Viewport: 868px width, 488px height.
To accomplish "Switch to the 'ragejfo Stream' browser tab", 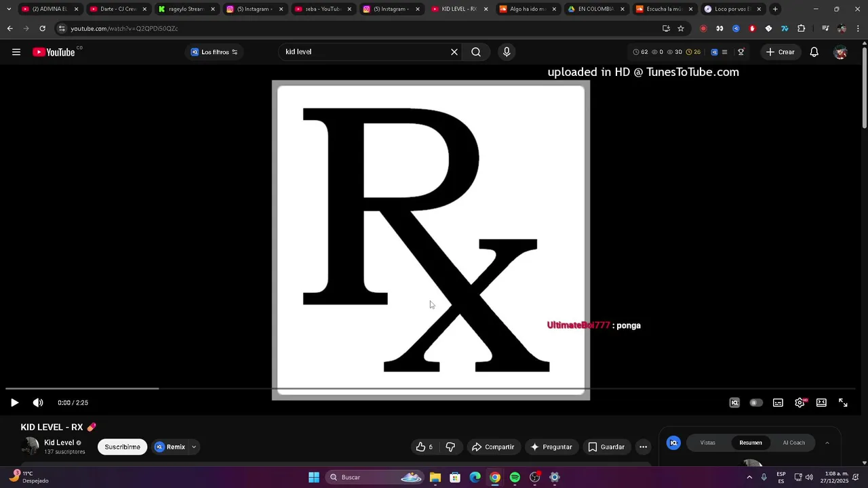I will coord(186,9).
